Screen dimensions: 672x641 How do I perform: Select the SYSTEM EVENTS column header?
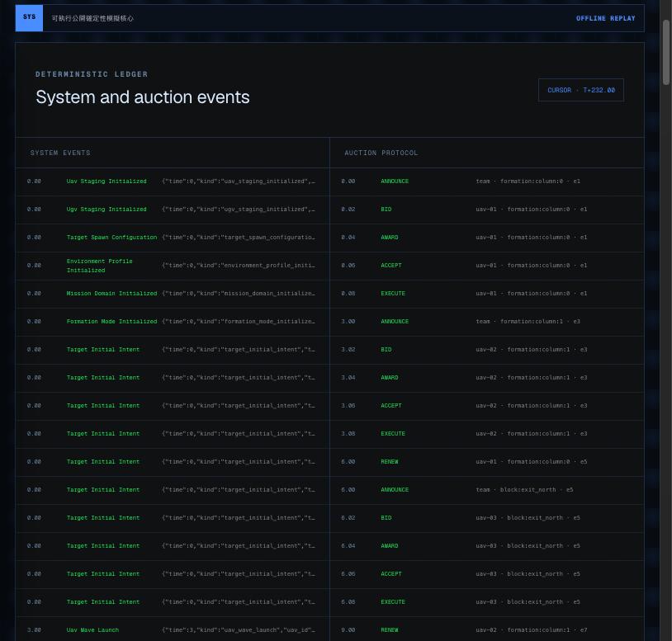coord(60,153)
